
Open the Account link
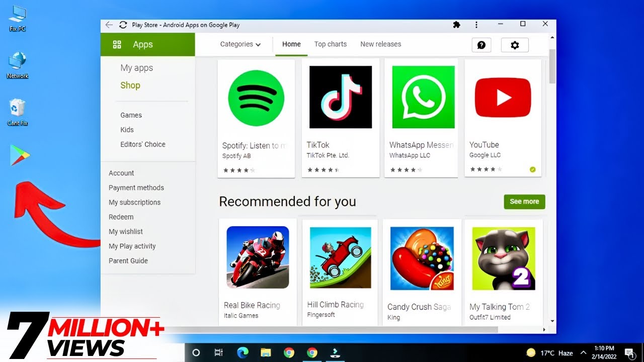(x=121, y=173)
